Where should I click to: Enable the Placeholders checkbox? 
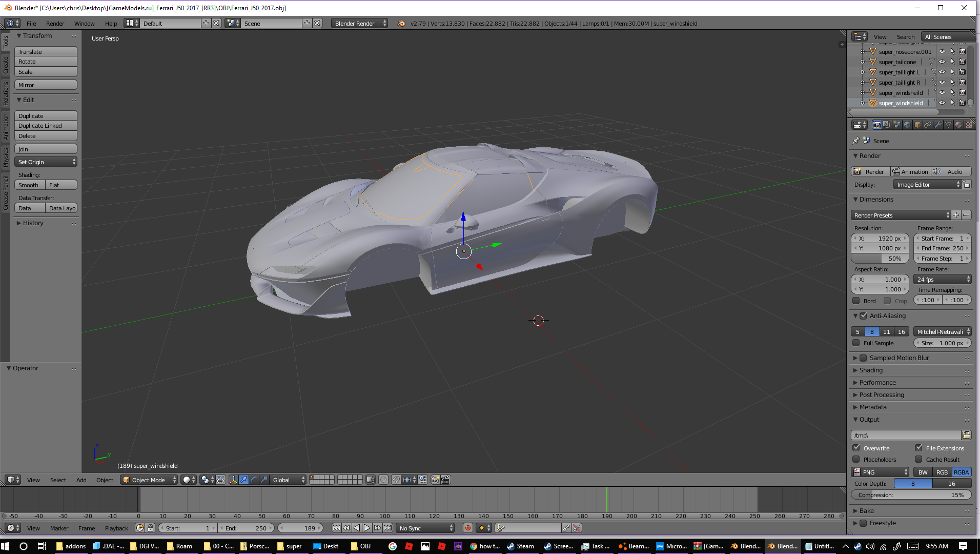[856, 459]
